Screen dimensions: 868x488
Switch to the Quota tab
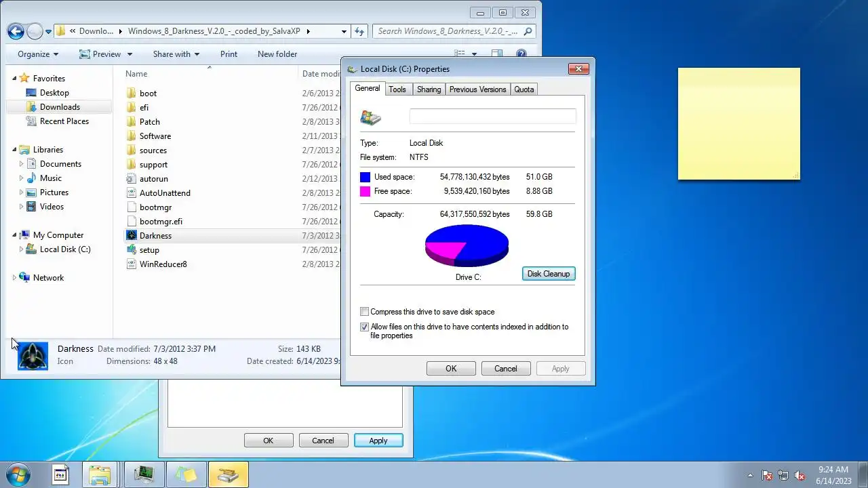[x=524, y=89]
